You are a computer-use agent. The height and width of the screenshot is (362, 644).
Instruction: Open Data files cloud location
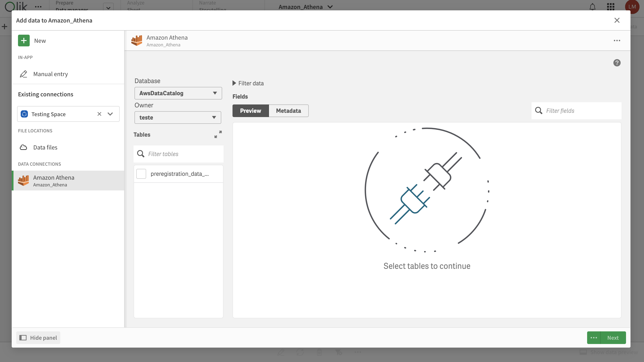pos(68,147)
